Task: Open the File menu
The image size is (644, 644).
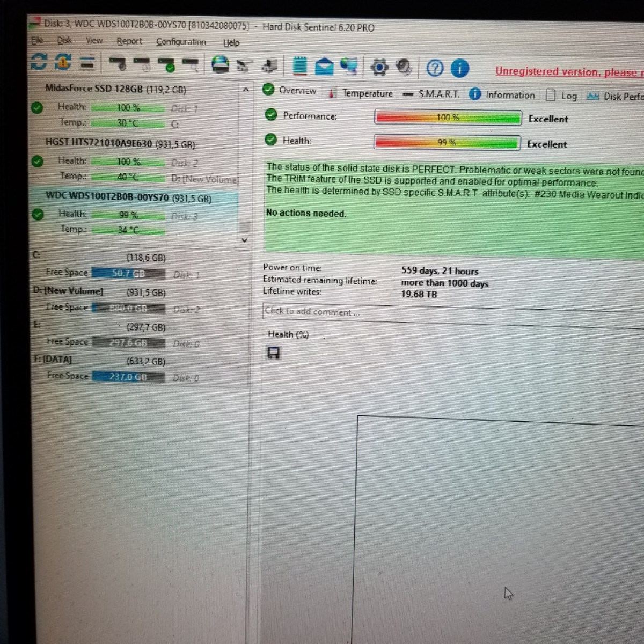Action: pyautogui.click(x=37, y=40)
